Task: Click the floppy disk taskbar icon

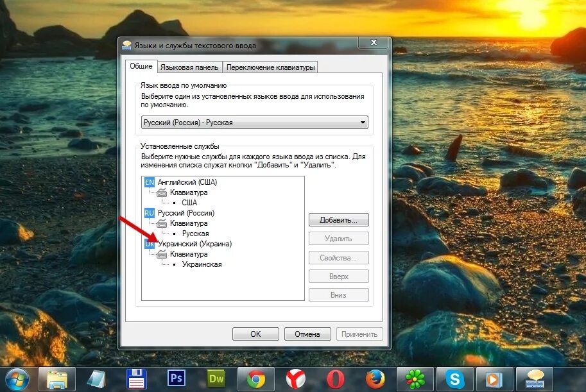Action: pyautogui.click(x=137, y=379)
